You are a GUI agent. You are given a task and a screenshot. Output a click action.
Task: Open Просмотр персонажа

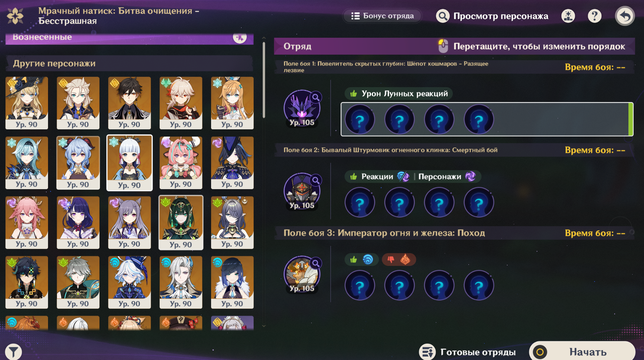click(492, 16)
